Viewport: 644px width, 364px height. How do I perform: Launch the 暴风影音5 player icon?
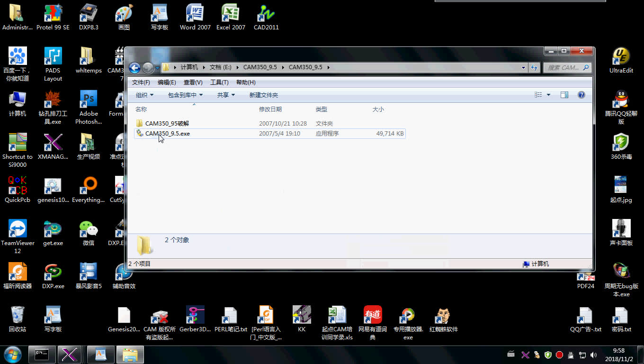89,276
